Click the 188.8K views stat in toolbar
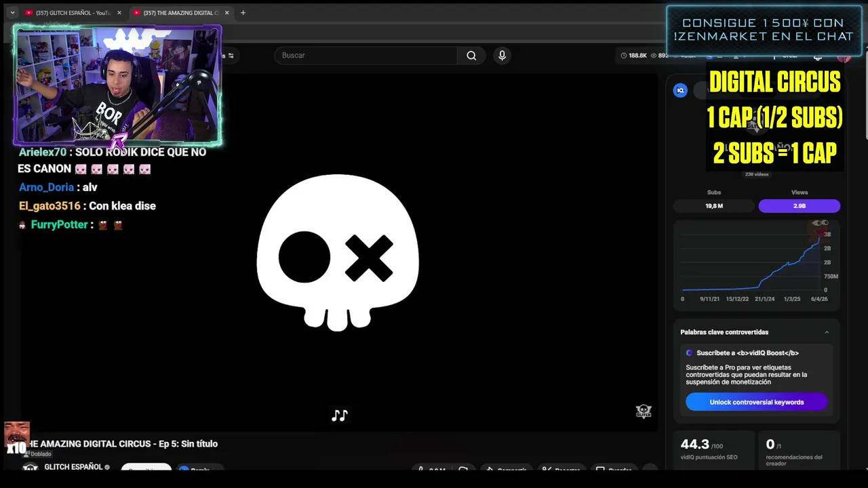The height and width of the screenshot is (488, 868). pos(634,56)
